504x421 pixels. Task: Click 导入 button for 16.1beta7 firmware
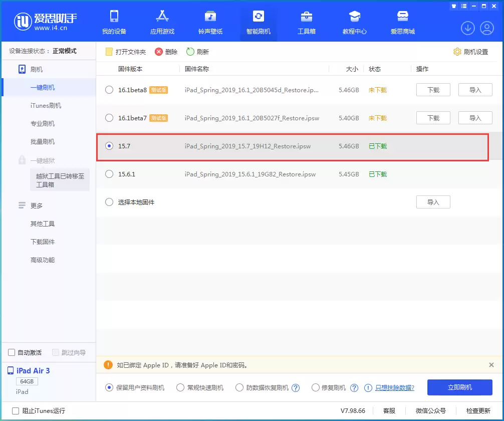pyautogui.click(x=475, y=118)
